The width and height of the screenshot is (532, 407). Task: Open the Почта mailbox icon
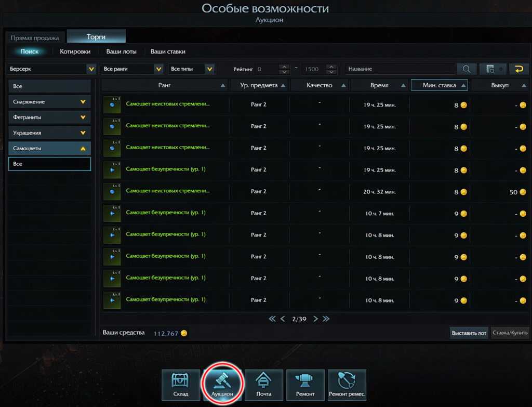point(264,385)
